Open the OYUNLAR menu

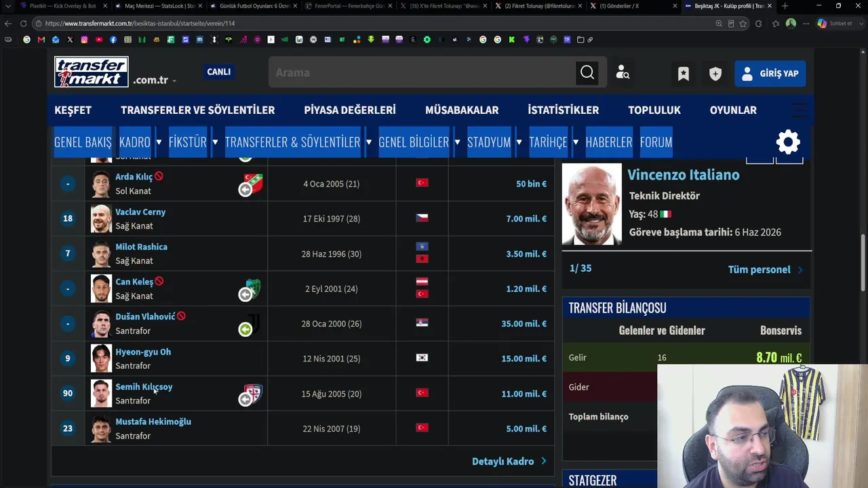point(733,110)
